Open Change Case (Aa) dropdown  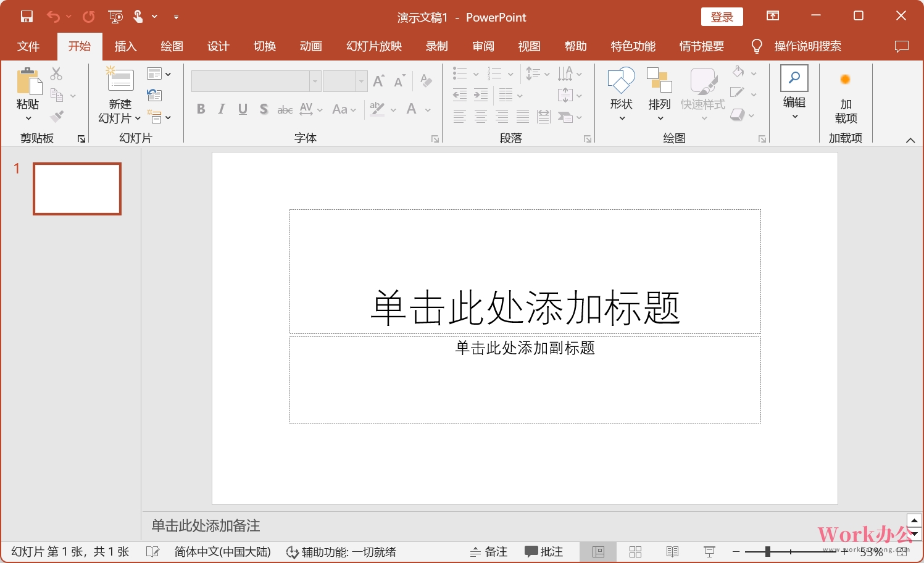pos(344,109)
